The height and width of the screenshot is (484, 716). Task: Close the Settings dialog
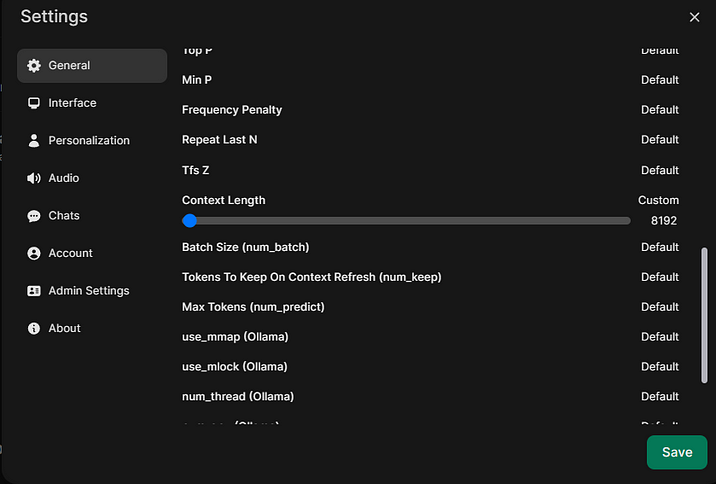click(695, 17)
